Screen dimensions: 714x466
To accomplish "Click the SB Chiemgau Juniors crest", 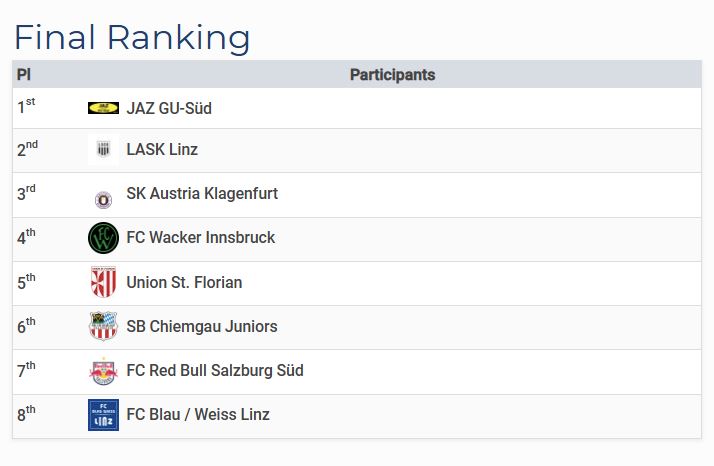I will pyautogui.click(x=103, y=326).
